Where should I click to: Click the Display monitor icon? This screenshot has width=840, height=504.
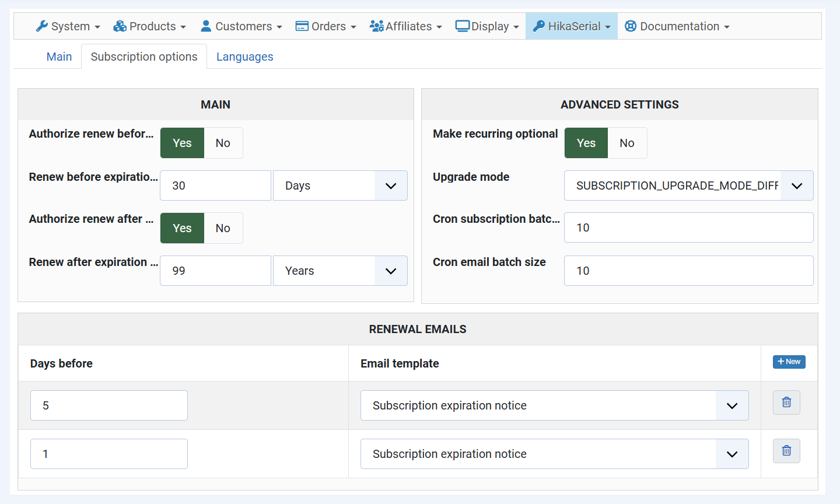pos(462,26)
